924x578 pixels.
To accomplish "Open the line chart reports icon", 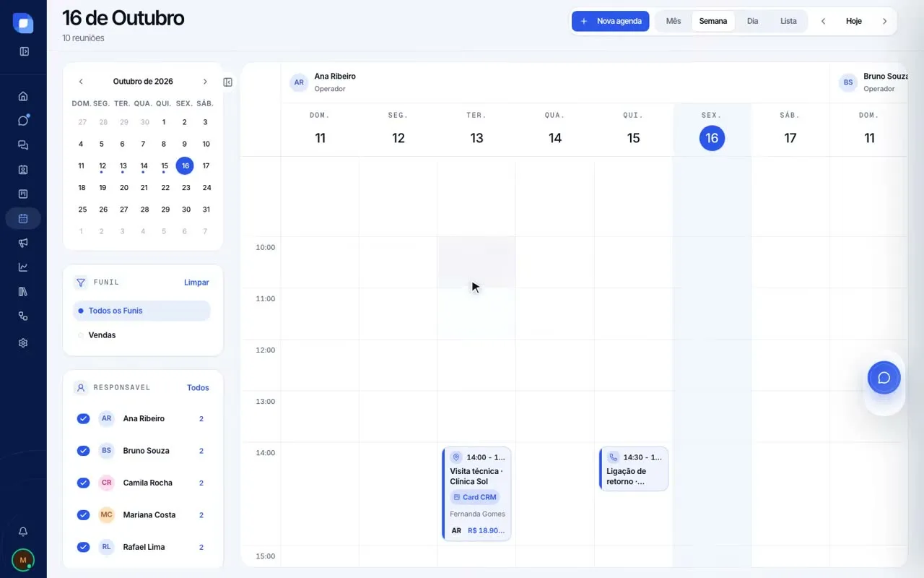I will click(23, 267).
